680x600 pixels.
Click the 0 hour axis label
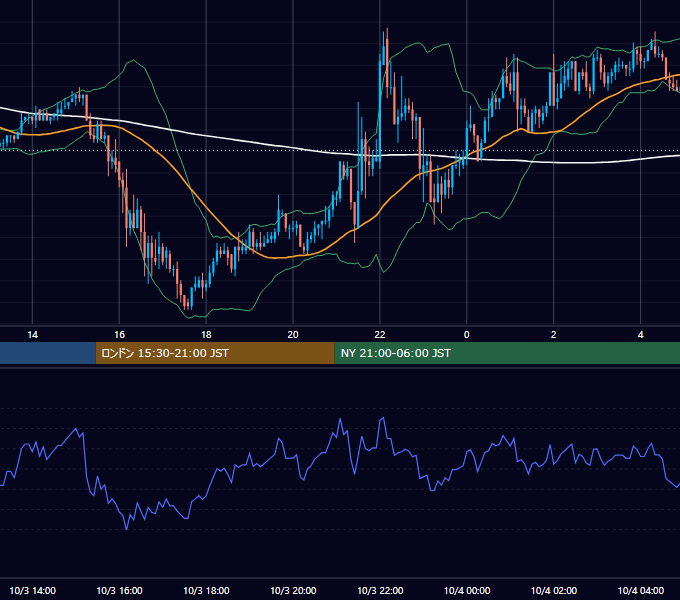(x=467, y=335)
